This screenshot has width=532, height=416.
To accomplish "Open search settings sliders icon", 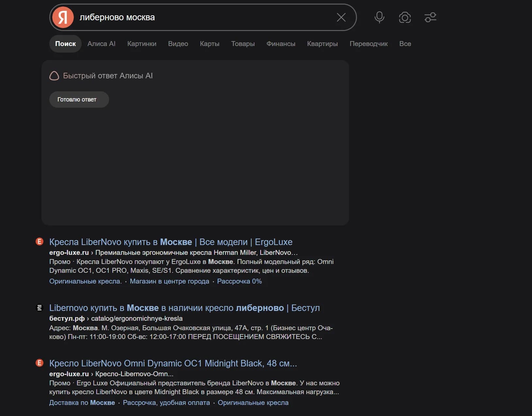I will (430, 17).
